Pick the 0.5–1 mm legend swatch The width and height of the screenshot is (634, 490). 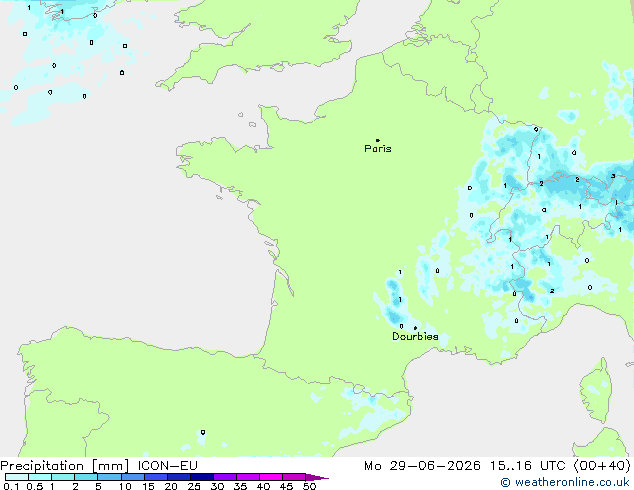(x=40, y=477)
